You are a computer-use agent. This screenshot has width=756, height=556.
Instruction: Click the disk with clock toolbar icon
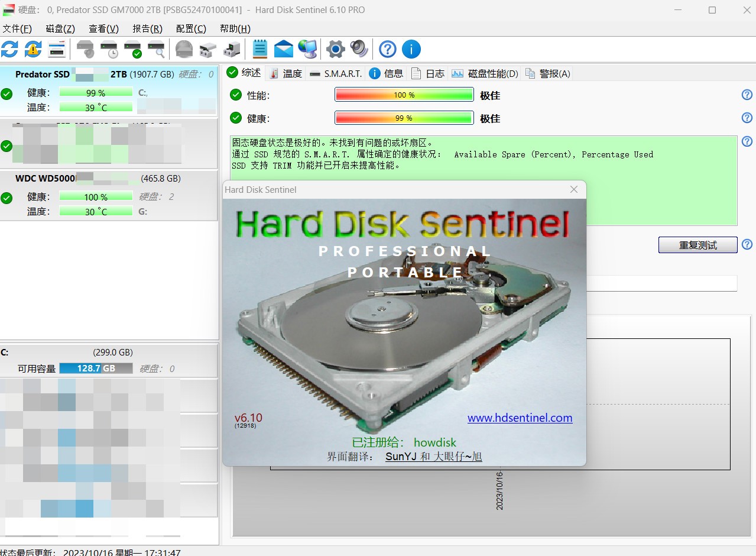point(109,49)
